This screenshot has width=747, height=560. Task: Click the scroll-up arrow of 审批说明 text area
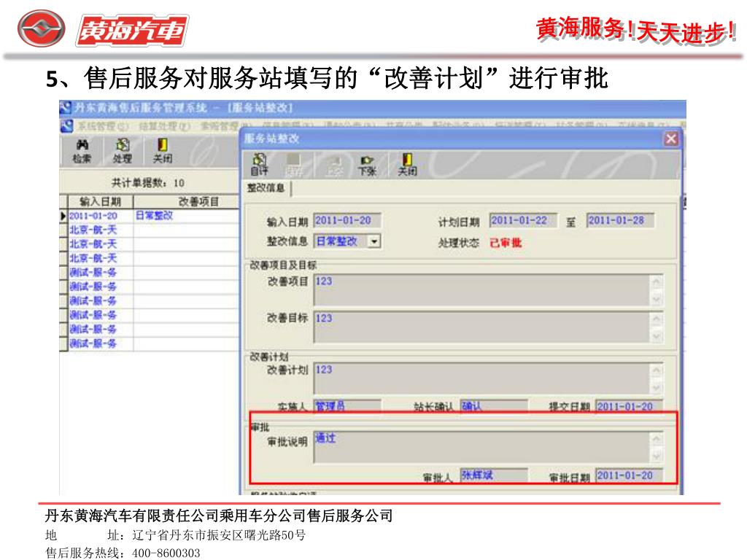click(x=657, y=439)
